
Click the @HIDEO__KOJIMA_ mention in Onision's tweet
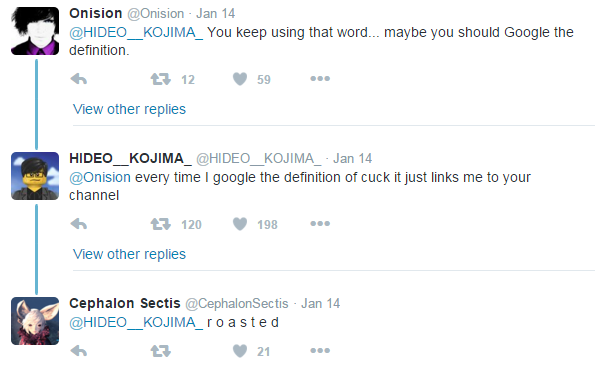coord(136,33)
